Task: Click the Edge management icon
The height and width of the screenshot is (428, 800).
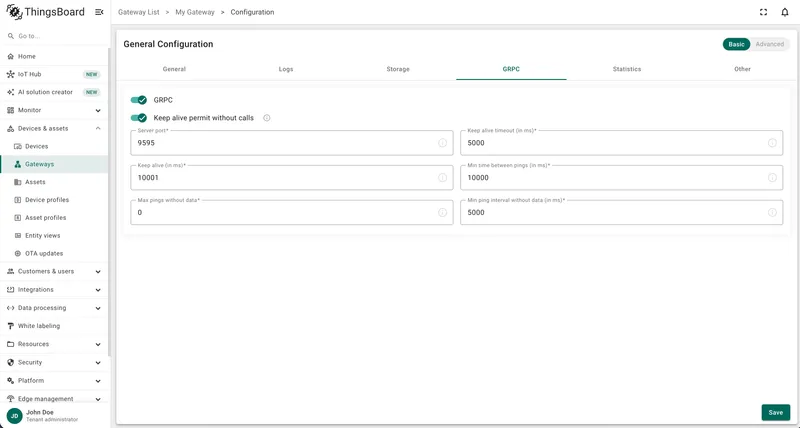Action: pos(11,399)
